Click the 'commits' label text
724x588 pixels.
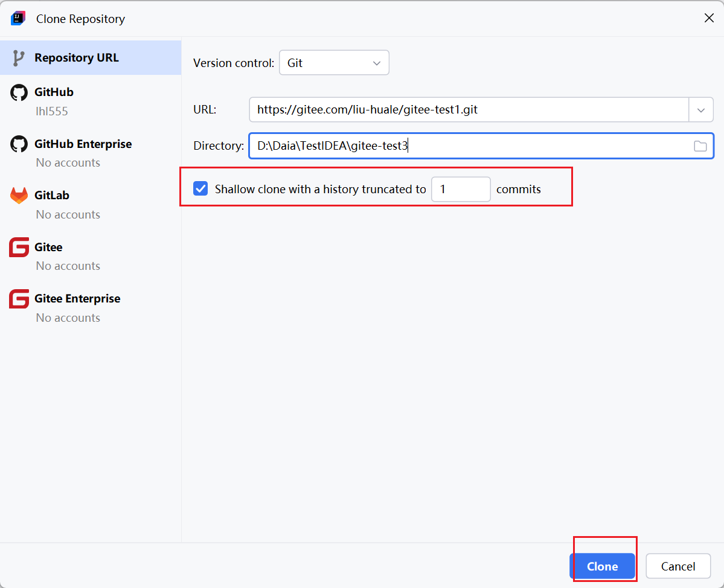(519, 189)
